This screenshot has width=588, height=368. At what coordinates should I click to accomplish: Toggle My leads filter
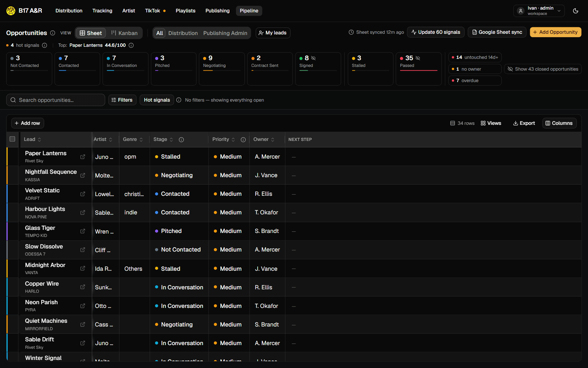[x=273, y=33]
